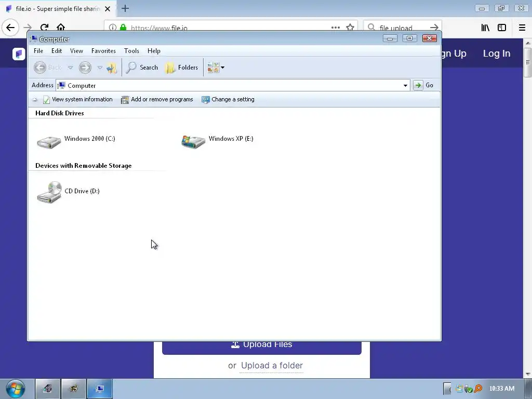Click the search arrow in the browser search box

point(434,28)
